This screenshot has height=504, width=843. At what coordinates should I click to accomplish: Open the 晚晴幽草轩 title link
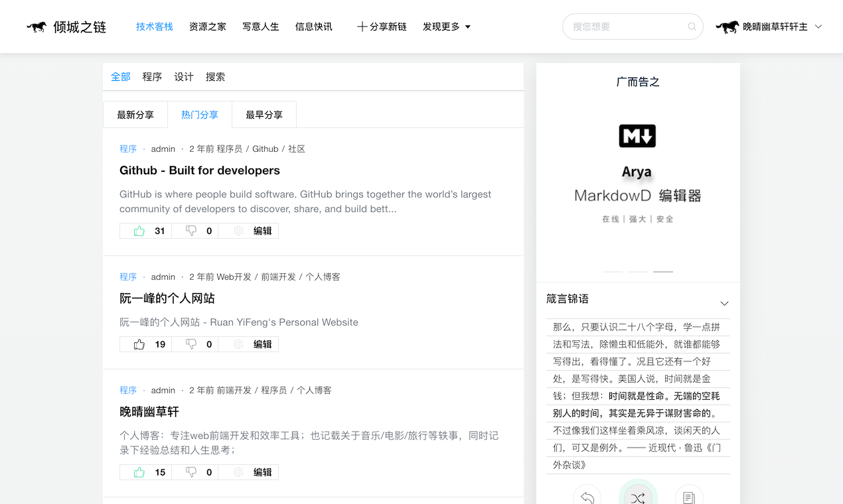coord(149,412)
